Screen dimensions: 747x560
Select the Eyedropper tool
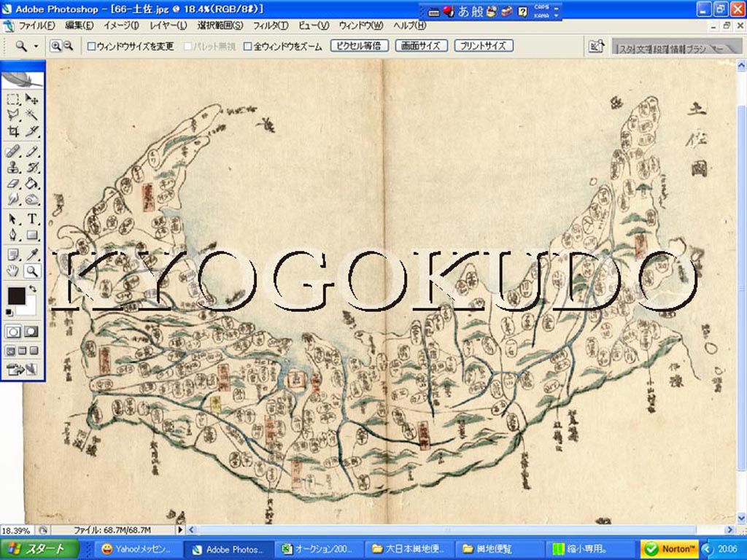point(31,254)
